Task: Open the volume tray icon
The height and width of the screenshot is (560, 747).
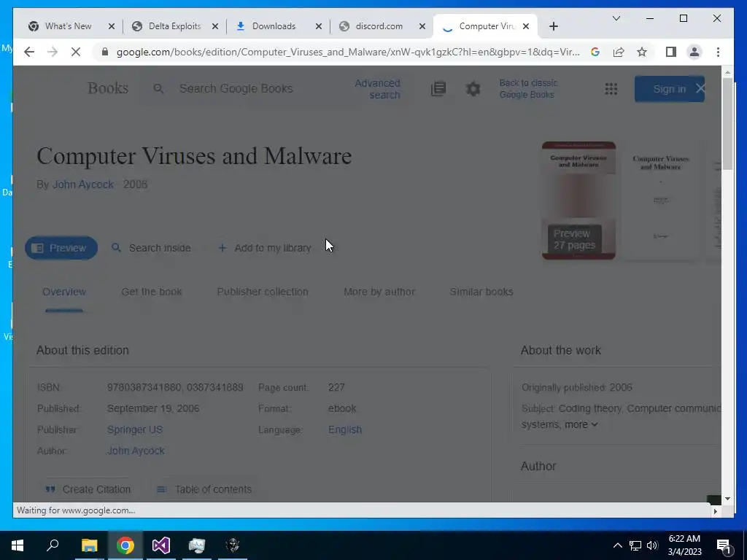Action: click(x=652, y=545)
